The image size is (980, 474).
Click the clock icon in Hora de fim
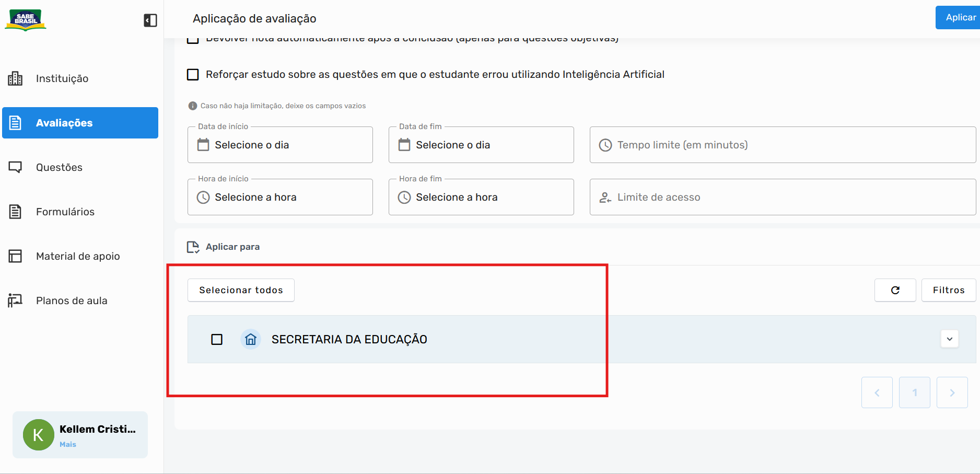pos(404,197)
